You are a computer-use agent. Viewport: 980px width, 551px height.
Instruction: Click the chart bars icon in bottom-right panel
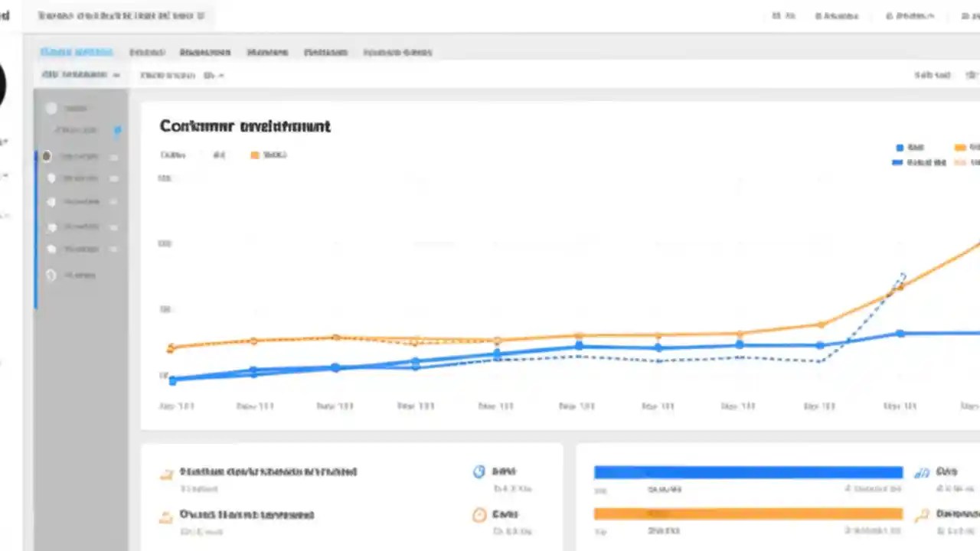(923, 471)
